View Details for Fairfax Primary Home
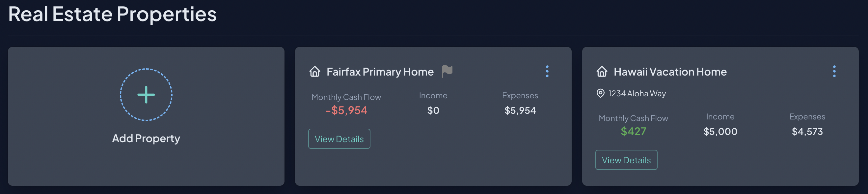Image resolution: width=868 pixels, height=194 pixels. 339,138
